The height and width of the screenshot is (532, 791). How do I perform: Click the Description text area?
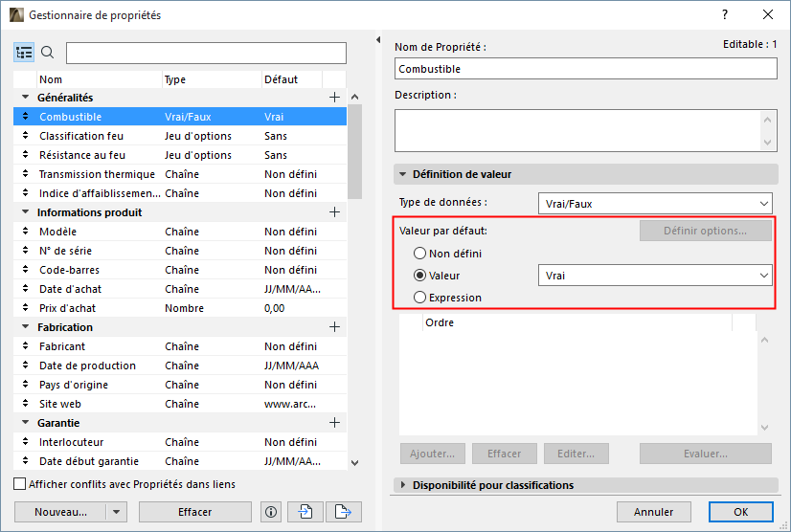(586, 130)
